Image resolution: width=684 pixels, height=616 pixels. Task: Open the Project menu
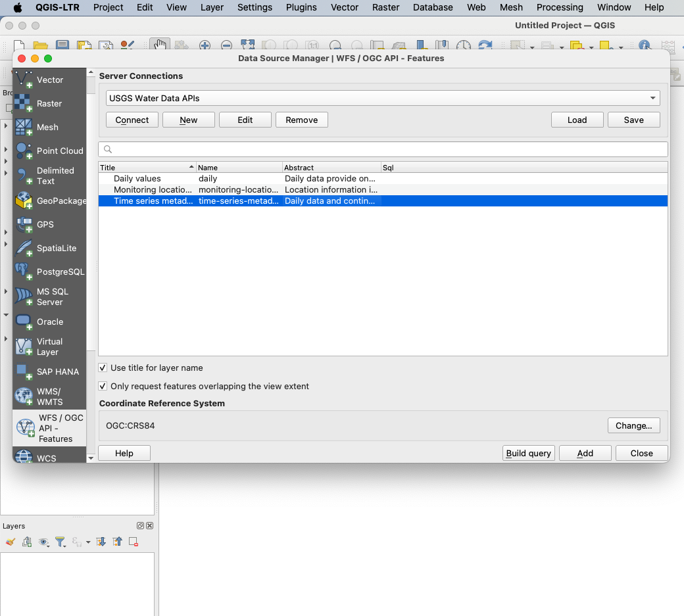click(108, 7)
